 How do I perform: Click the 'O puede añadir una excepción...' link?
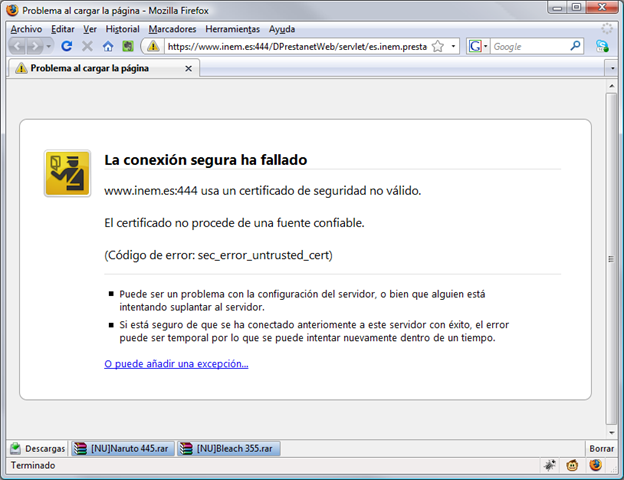point(176,364)
